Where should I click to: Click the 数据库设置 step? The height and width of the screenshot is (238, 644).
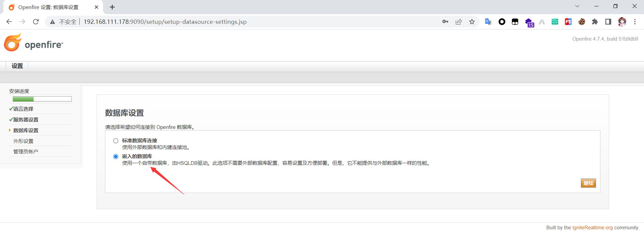coord(26,131)
